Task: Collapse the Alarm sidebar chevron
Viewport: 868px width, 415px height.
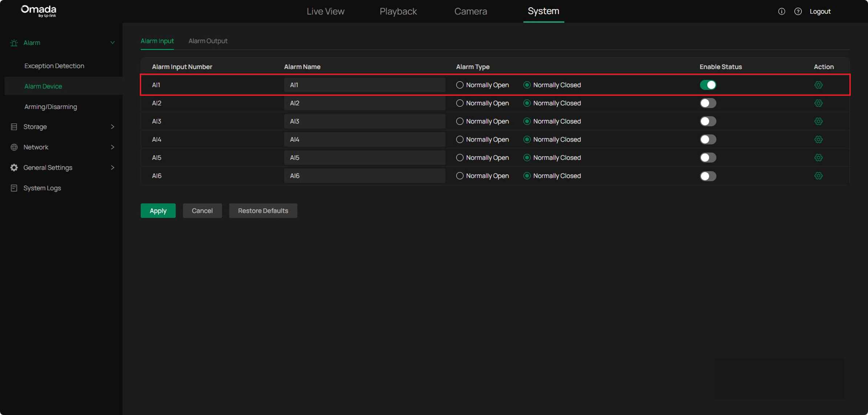Action: point(113,43)
